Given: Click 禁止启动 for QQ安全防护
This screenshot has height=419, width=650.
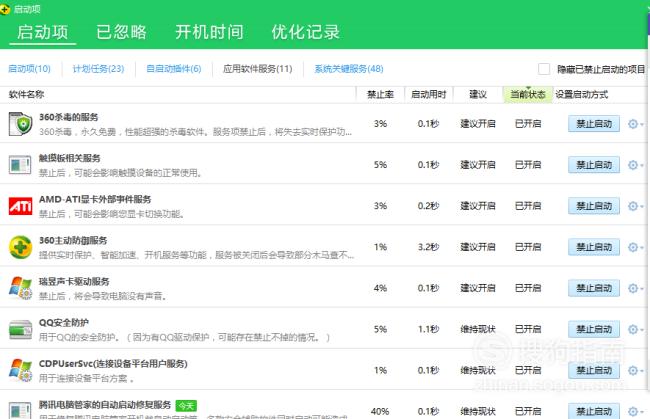Looking at the screenshot, I should click(x=594, y=329).
